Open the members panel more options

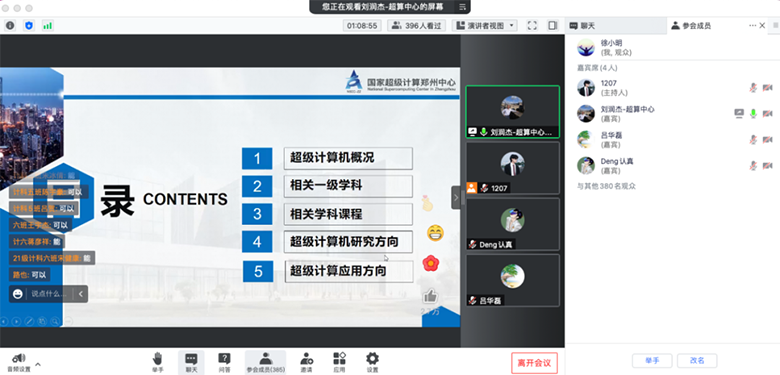[x=752, y=26]
